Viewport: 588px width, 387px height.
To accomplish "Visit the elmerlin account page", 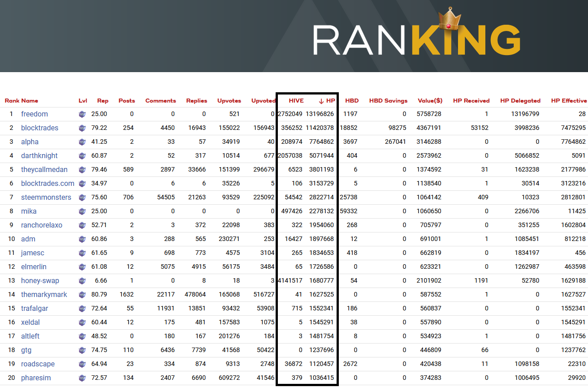I will pos(34,267).
